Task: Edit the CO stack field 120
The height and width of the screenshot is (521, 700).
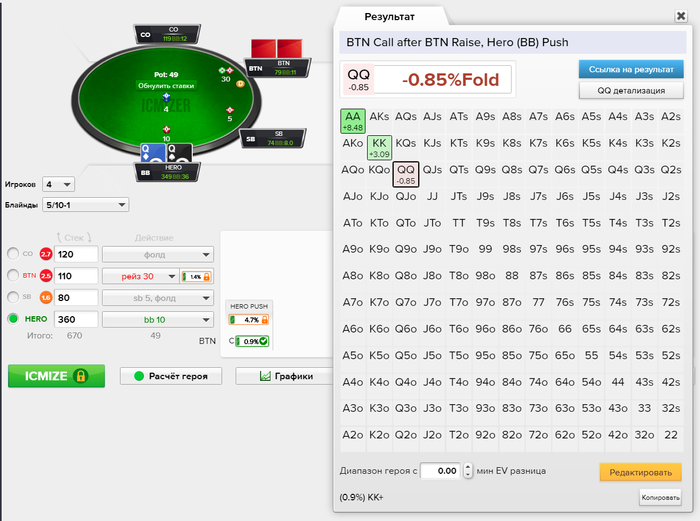Action: [x=76, y=254]
